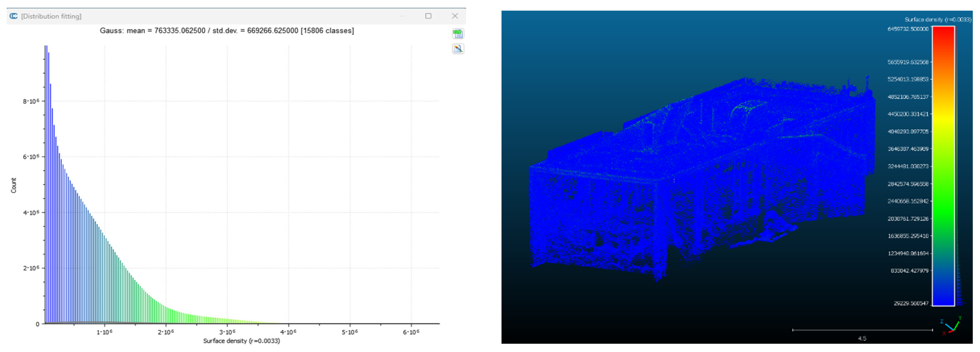Export histogram to CSV file icon
980x352 pixels.
(x=458, y=34)
